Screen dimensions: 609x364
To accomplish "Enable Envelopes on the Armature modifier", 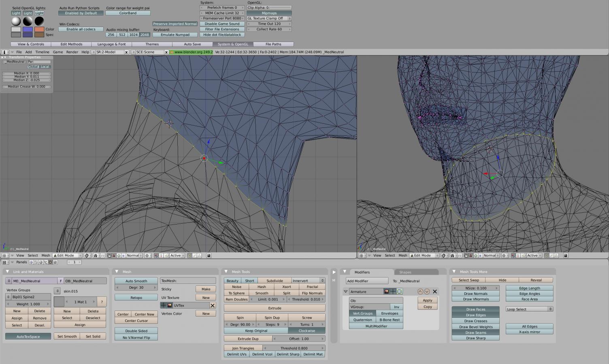I will 389,313.
